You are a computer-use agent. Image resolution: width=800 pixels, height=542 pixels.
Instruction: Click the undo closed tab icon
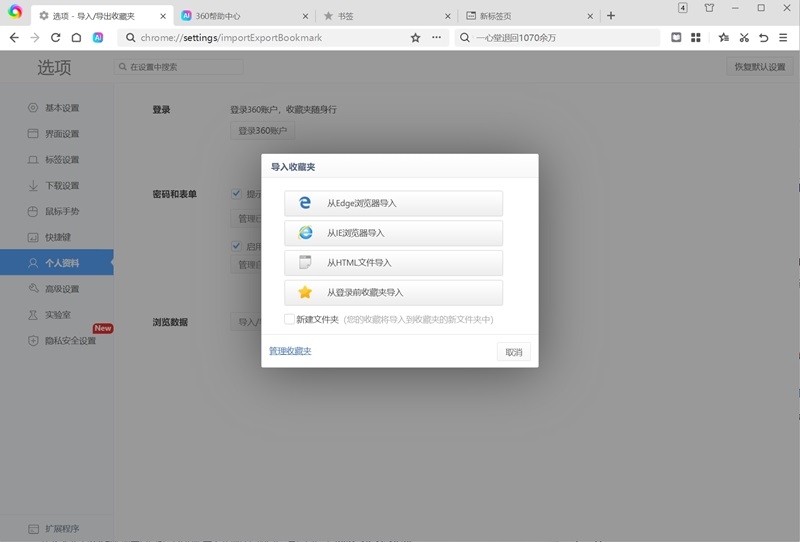763,37
